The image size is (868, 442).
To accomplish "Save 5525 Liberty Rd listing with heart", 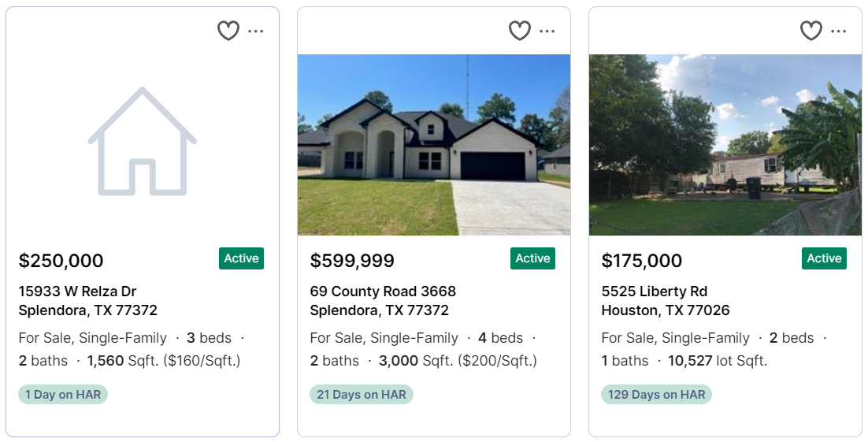I will click(811, 31).
